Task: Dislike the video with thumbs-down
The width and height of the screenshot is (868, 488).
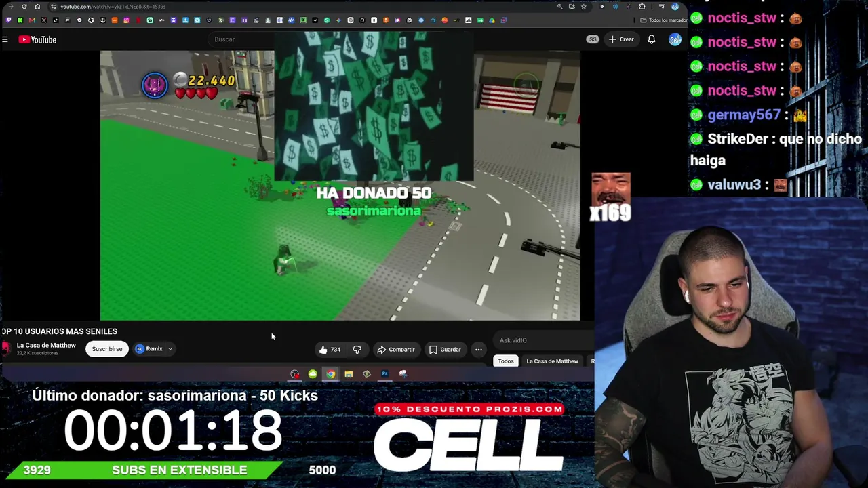Action: 357,350
